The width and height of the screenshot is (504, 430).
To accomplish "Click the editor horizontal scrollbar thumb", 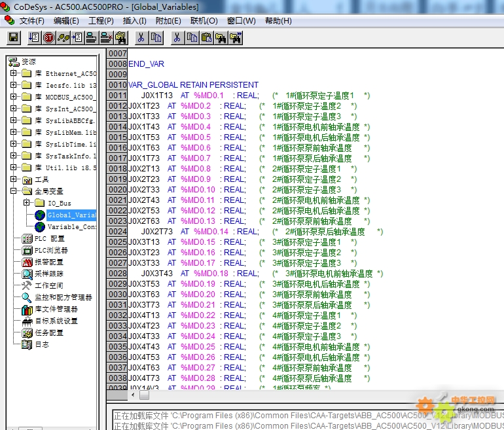I will coord(144,395).
